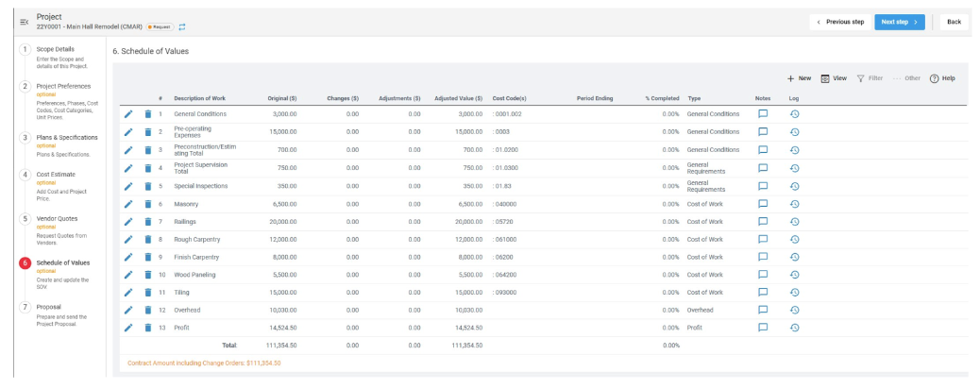Delete the Masonry row
Image resolution: width=980 pixels, height=389 pixels.
148,204
